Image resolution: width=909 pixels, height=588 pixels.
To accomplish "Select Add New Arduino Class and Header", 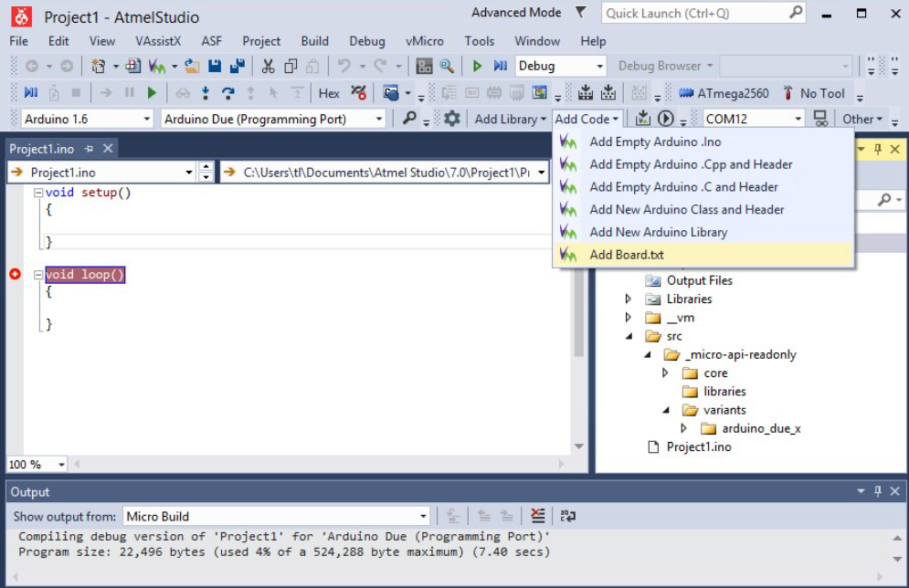I will point(703,210).
